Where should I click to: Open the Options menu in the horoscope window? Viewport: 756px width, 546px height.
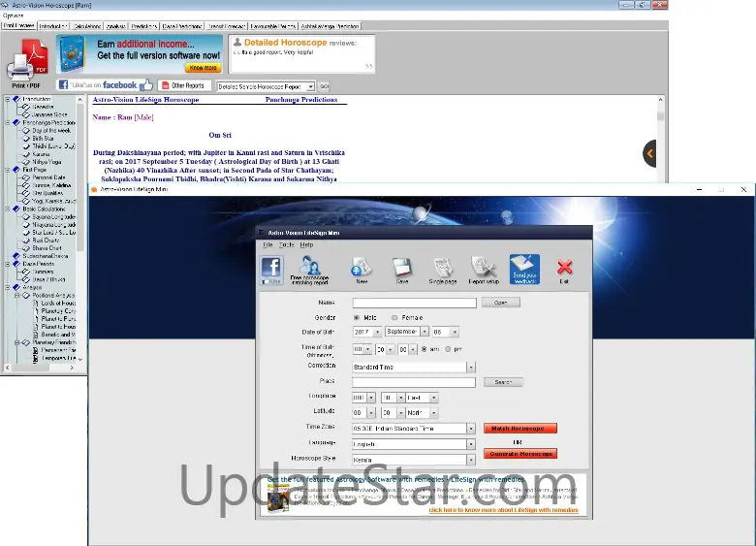13,16
